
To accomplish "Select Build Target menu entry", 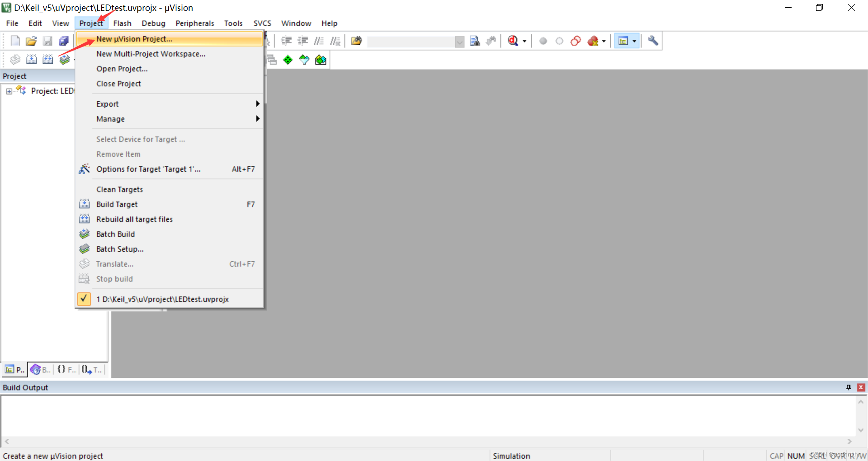I will (x=169, y=204).
